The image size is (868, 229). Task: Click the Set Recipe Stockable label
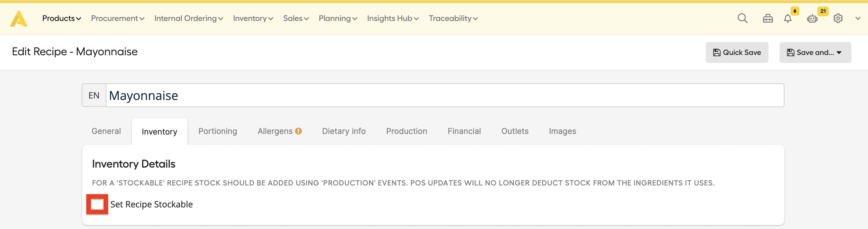(x=151, y=204)
